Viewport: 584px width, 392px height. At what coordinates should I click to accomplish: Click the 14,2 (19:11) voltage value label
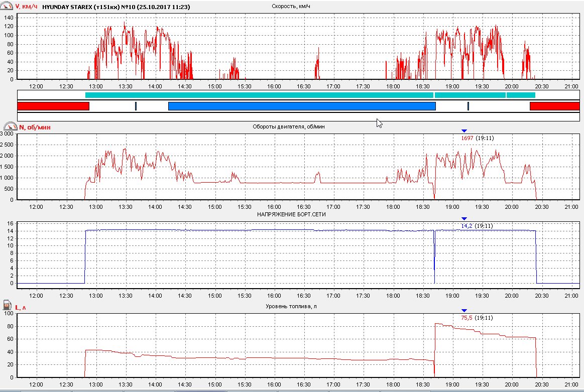point(477,226)
